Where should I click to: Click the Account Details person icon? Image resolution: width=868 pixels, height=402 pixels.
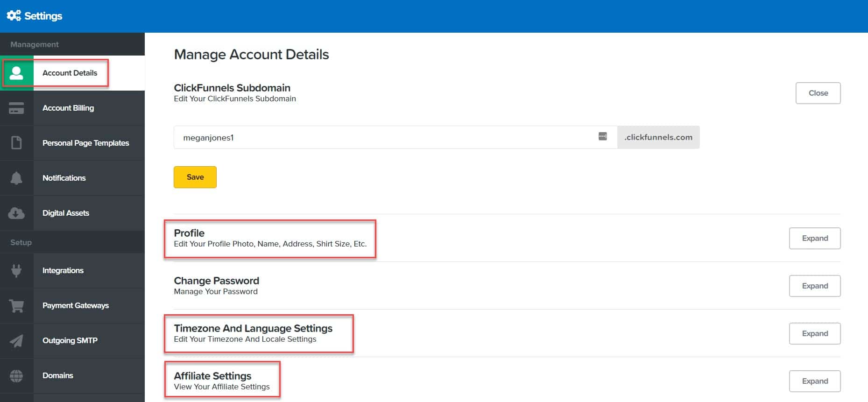coord(16,73)
